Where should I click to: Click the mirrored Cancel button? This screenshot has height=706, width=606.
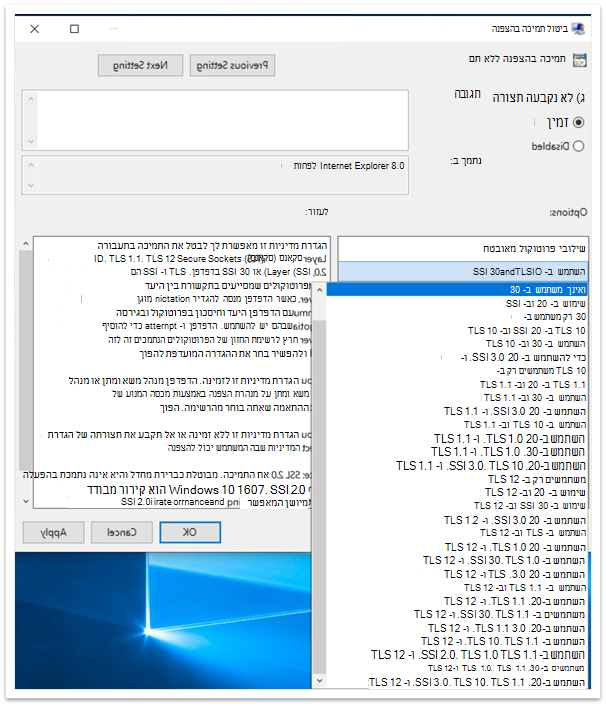click(x=122, y=532)
